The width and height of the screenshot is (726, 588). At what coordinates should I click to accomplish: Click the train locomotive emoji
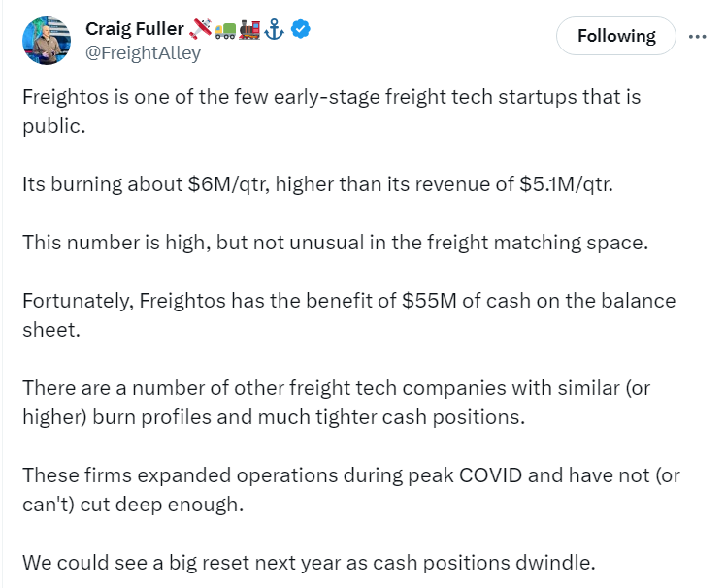(x=249, y=29)
